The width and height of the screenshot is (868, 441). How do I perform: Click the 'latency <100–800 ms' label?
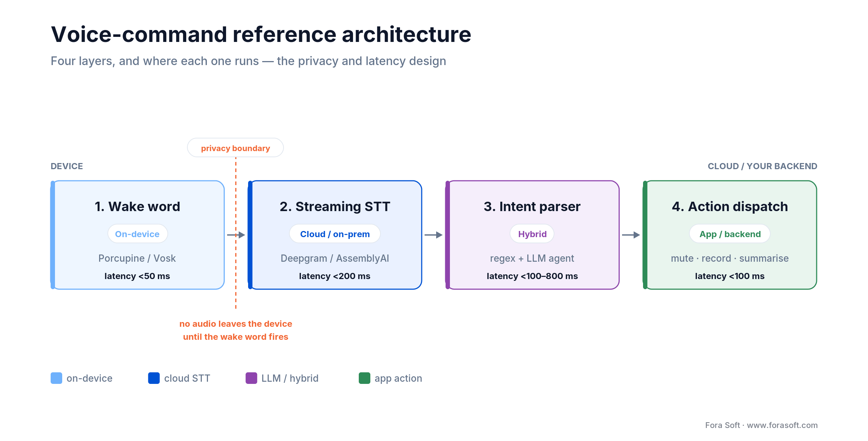532,276
